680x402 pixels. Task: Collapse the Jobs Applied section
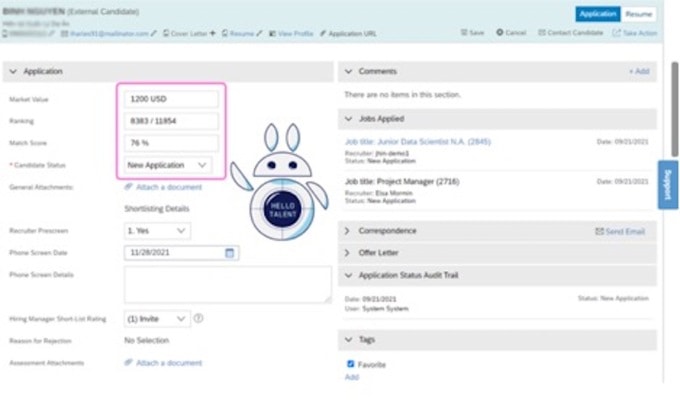point(348,118)
